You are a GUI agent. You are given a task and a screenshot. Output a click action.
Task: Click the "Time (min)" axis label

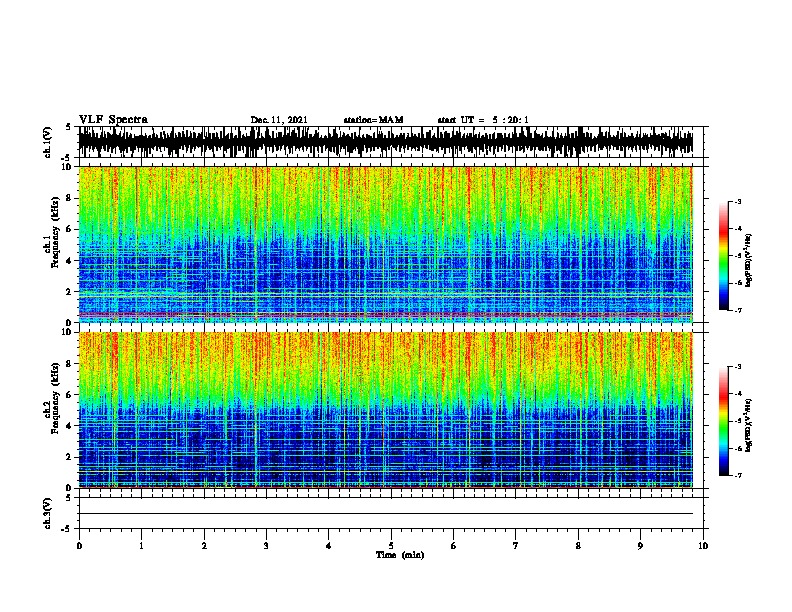coord(400,555)
